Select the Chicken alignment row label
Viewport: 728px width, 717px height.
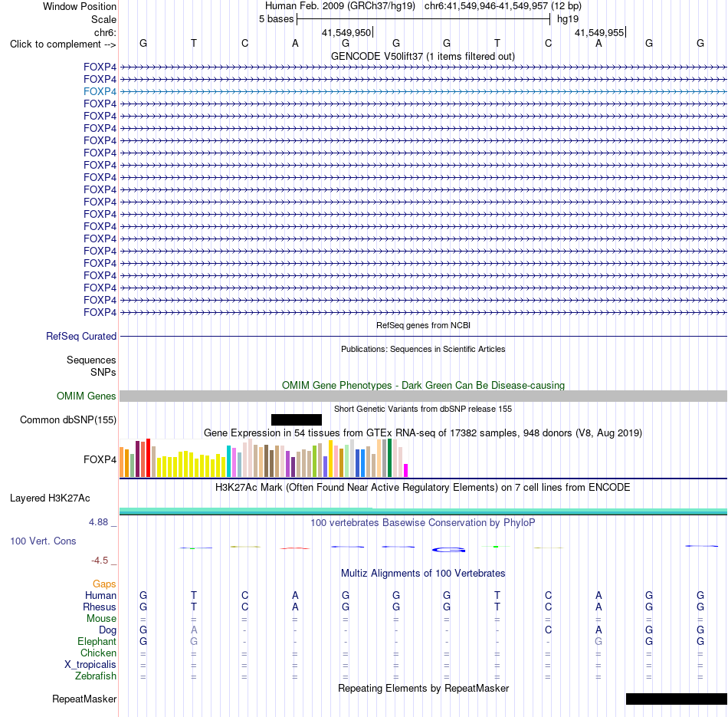pos(98,653)
